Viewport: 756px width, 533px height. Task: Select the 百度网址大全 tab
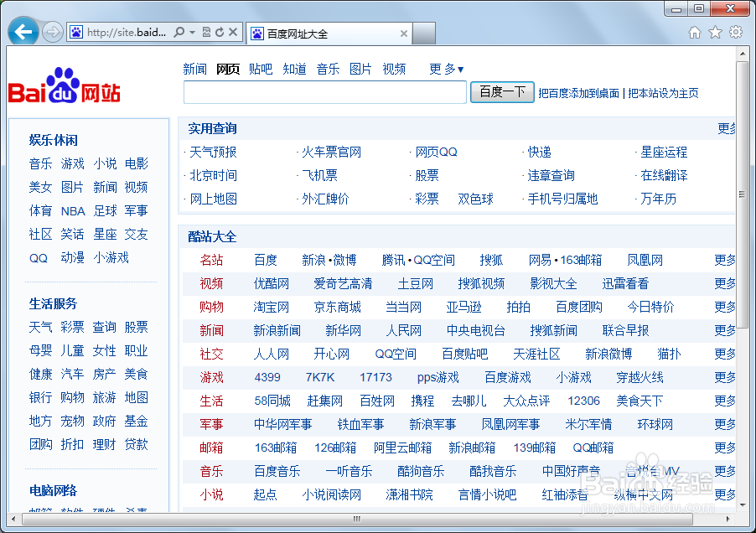329,34
